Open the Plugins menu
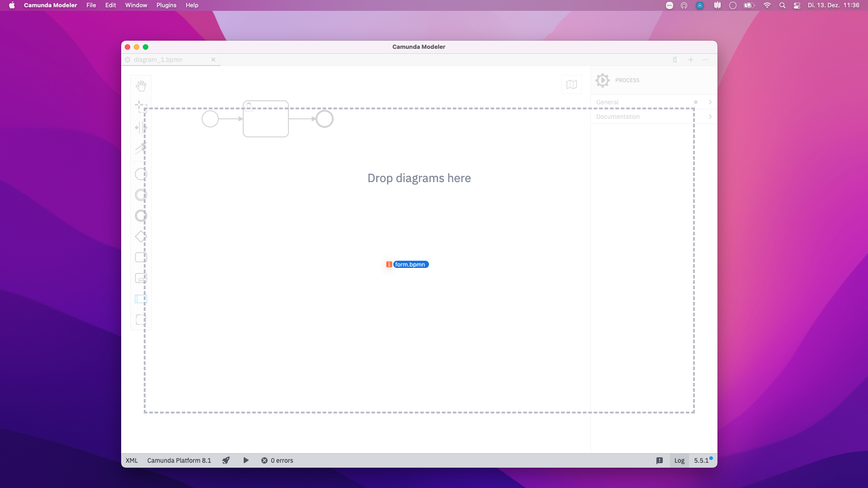868x488 pixels. [166, 5]
